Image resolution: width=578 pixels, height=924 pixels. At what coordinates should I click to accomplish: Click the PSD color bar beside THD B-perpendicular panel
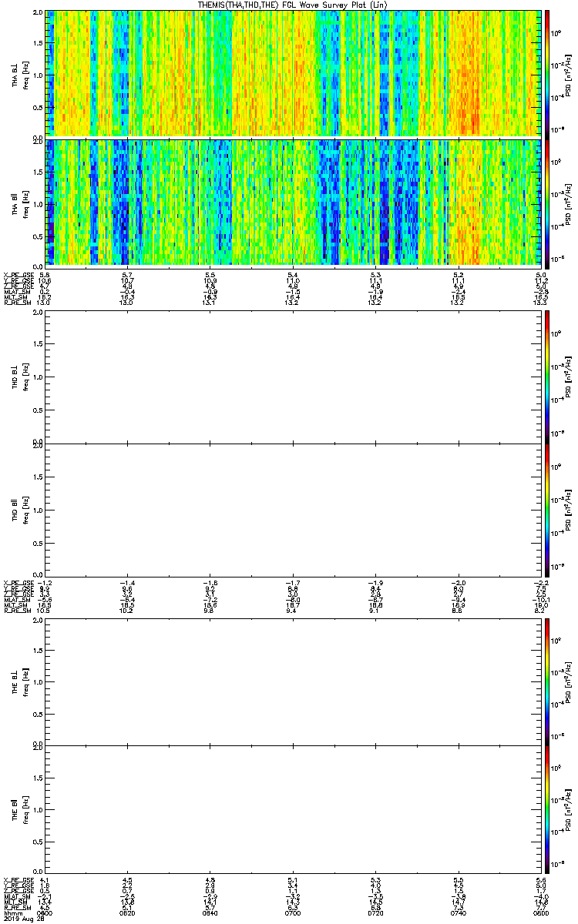tap(548, 376)
